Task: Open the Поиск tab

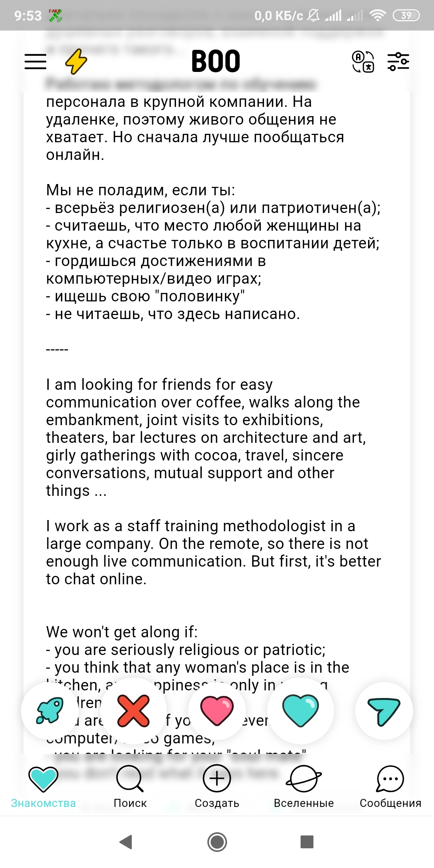Action: [130, 786]
